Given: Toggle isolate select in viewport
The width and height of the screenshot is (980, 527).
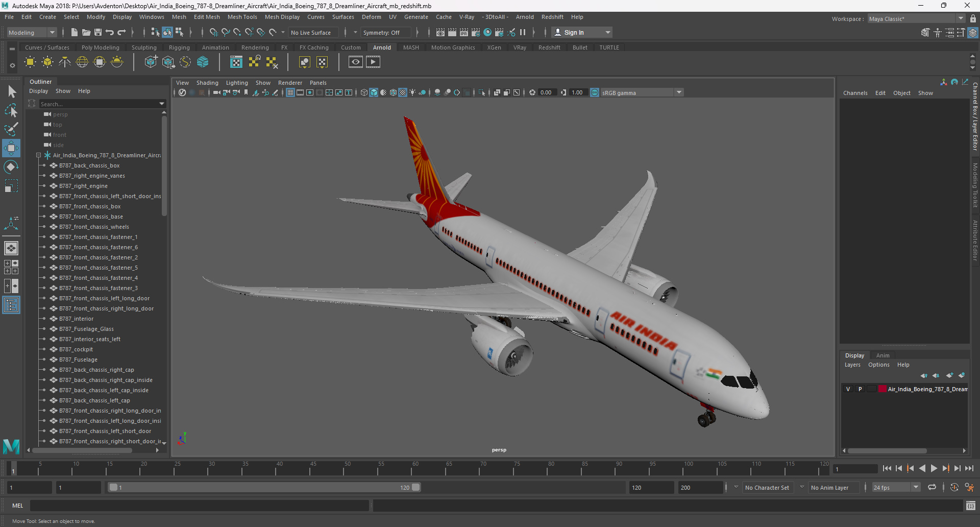Looking at the screenshot, I should [x=482, y=92].
